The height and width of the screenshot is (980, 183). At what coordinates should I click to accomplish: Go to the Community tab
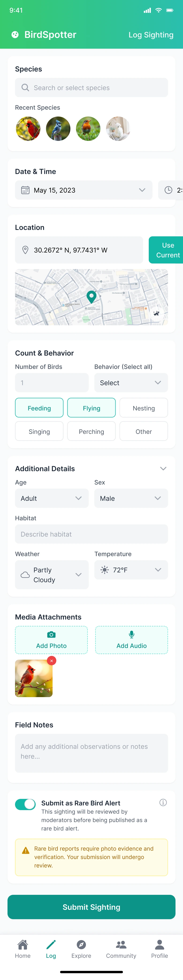click(x=121, y=949)
